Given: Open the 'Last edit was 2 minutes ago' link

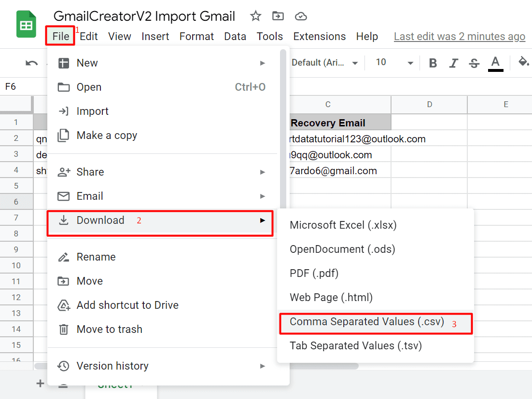Looking at the screenshot, I should [x=460, y=36].
